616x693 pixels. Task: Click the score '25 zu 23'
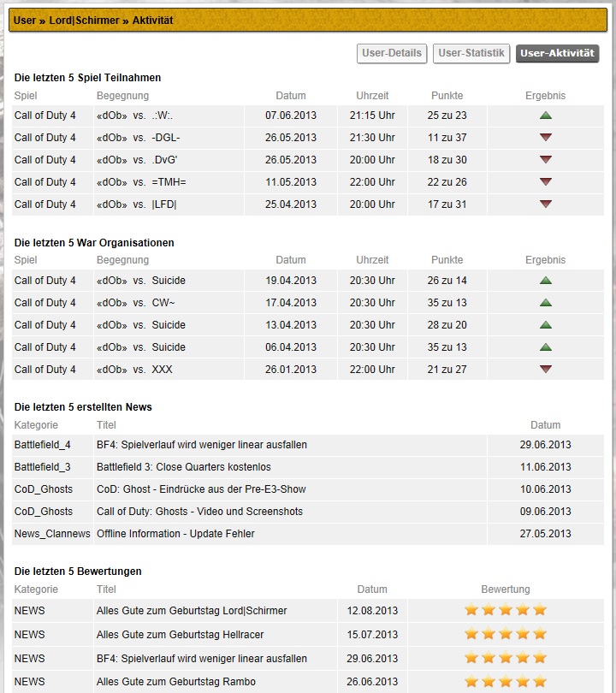tap(447, 115)
